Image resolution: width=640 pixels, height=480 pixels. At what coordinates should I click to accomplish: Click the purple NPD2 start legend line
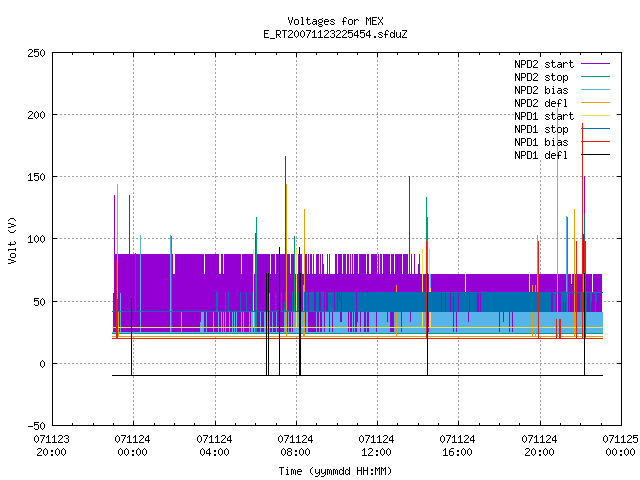pos(596,64)
